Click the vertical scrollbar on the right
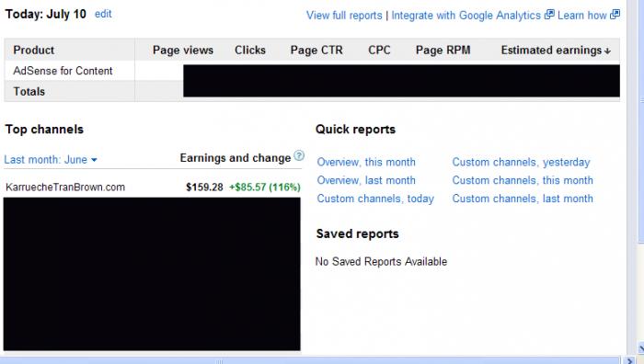Viewport: 644px width, 364px height. [640, 123]
